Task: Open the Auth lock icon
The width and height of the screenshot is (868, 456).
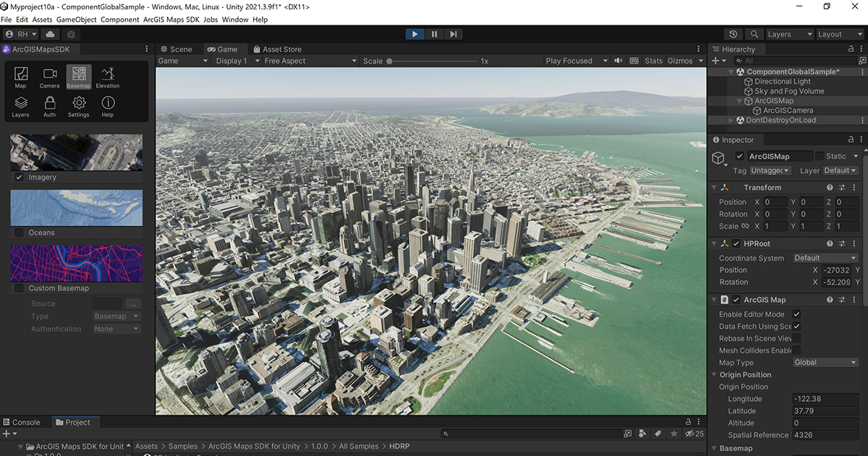Action: click(49, 106)
